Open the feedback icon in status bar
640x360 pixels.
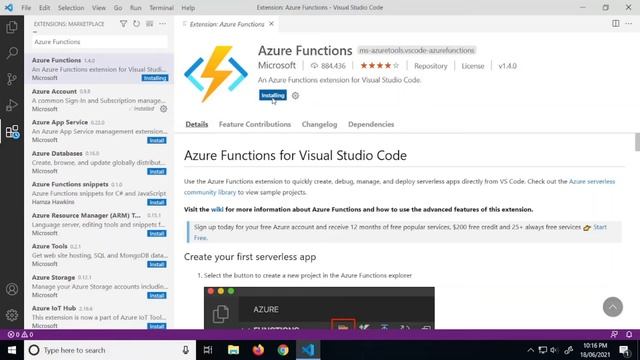(x=614, y=334)
